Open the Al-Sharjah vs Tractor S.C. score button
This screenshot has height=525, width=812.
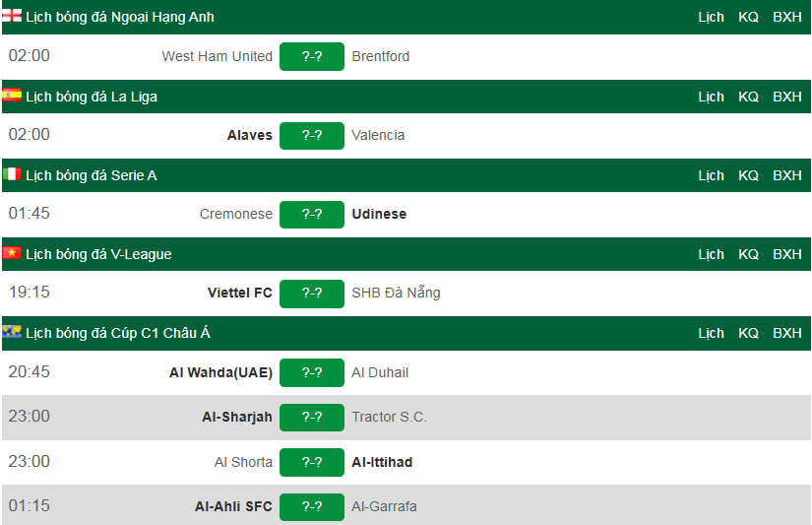point(312,417)
